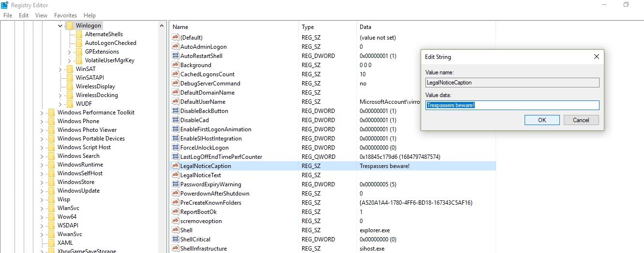
Task: Click the Background value icon
Action: coord(176,65)
